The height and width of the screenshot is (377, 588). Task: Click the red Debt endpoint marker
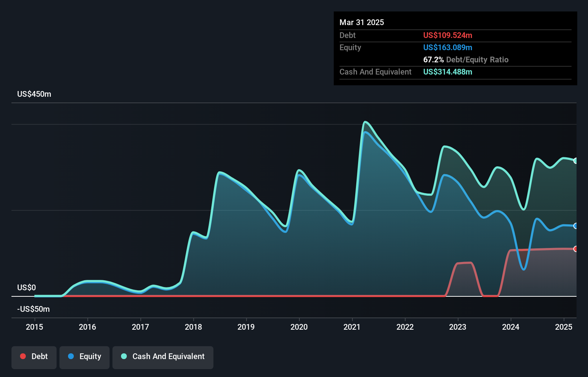click(575, 249)
